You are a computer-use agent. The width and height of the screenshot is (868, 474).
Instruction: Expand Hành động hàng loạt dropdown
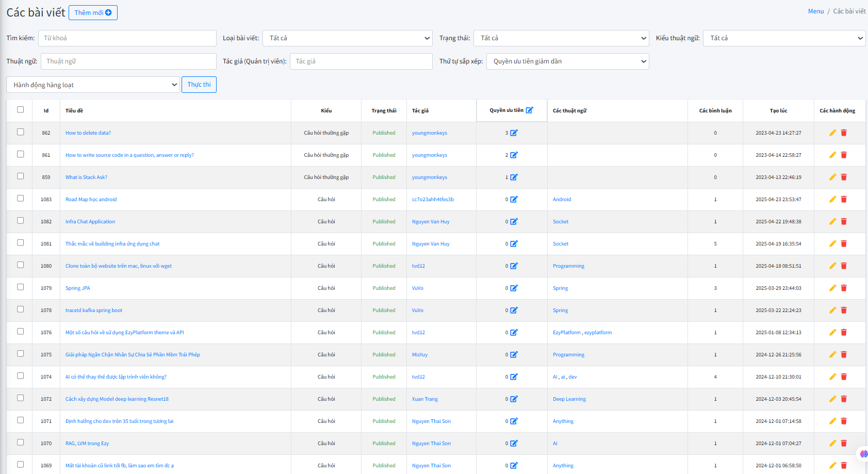click(x=93, y=85)
